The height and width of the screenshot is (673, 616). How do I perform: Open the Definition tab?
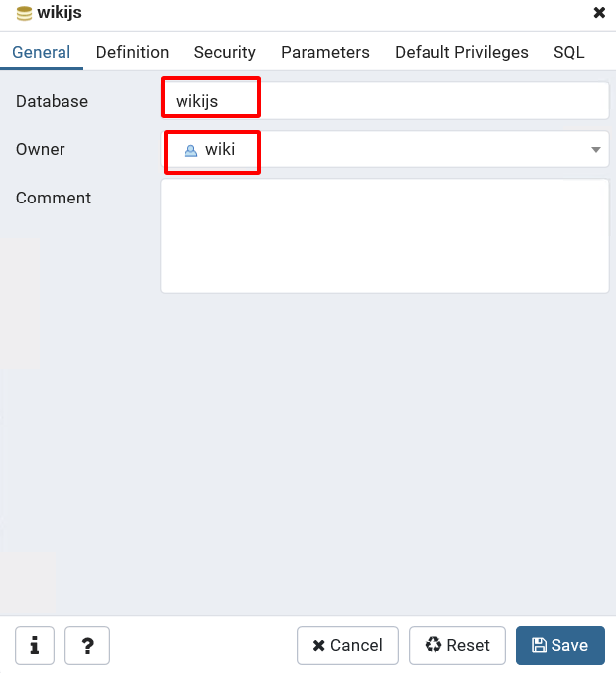(132, 53)
